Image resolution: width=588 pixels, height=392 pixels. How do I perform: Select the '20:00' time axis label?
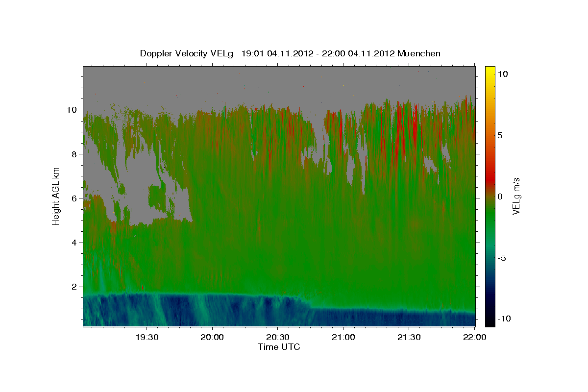[x=212, y=337]
